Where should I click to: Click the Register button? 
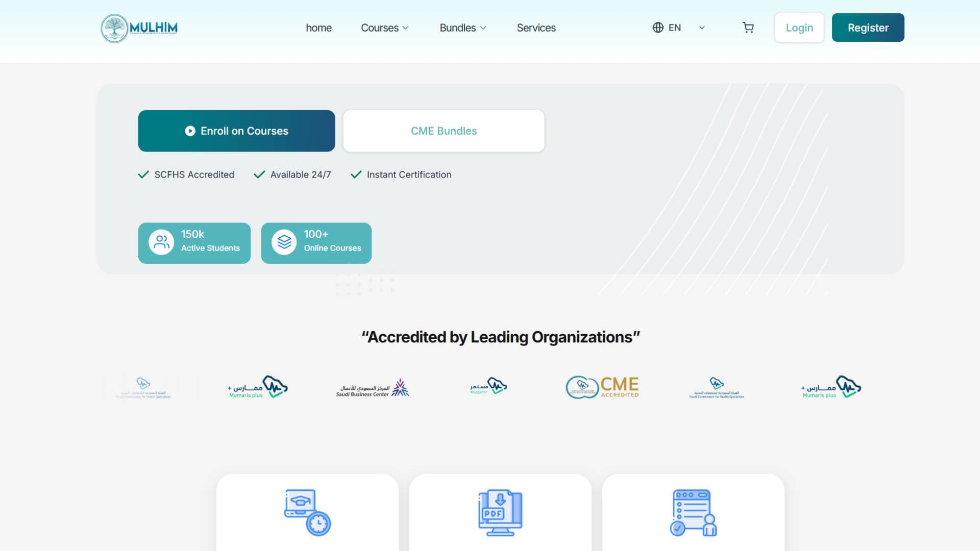tap(868, 28)
